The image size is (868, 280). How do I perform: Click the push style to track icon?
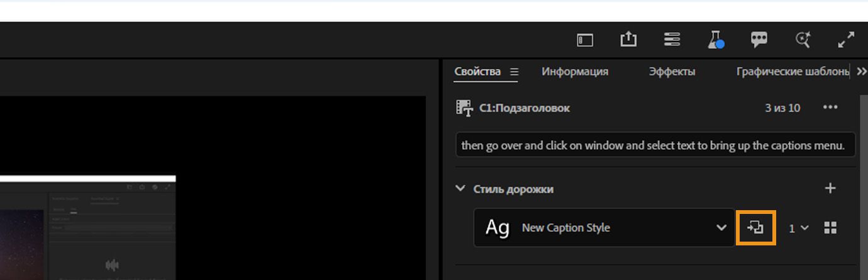pos(755,227)
